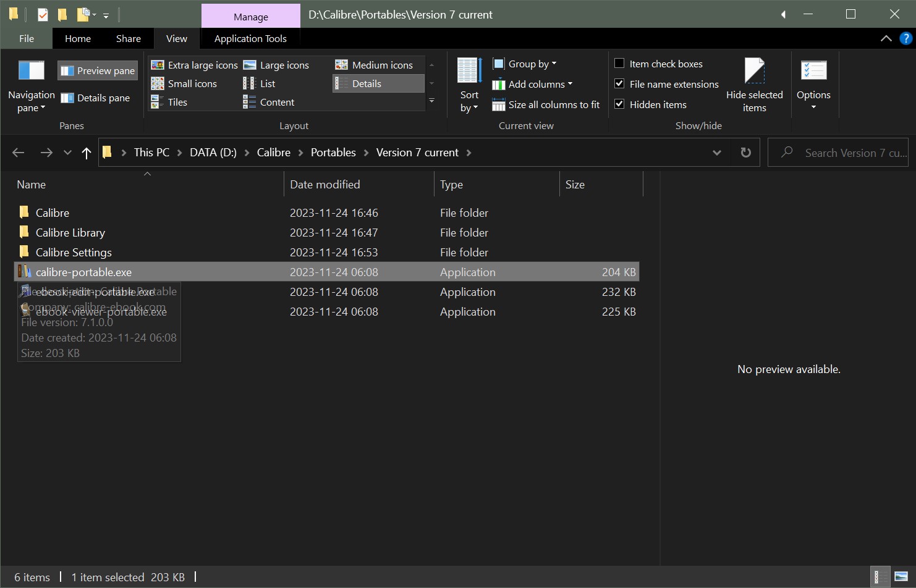Switch to the Home ribbon tab
Viewport: 916px width, 588px height.
[78, 38]
